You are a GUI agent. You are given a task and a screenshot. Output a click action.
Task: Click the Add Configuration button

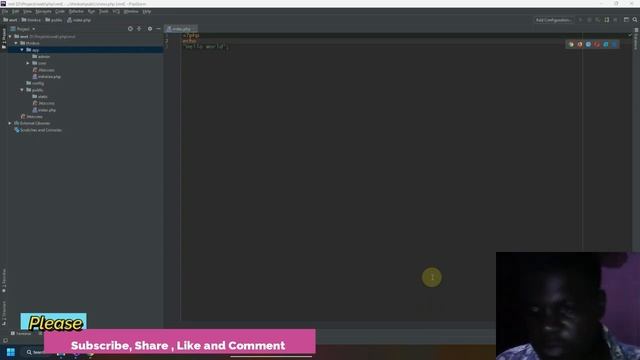point(554,20)
